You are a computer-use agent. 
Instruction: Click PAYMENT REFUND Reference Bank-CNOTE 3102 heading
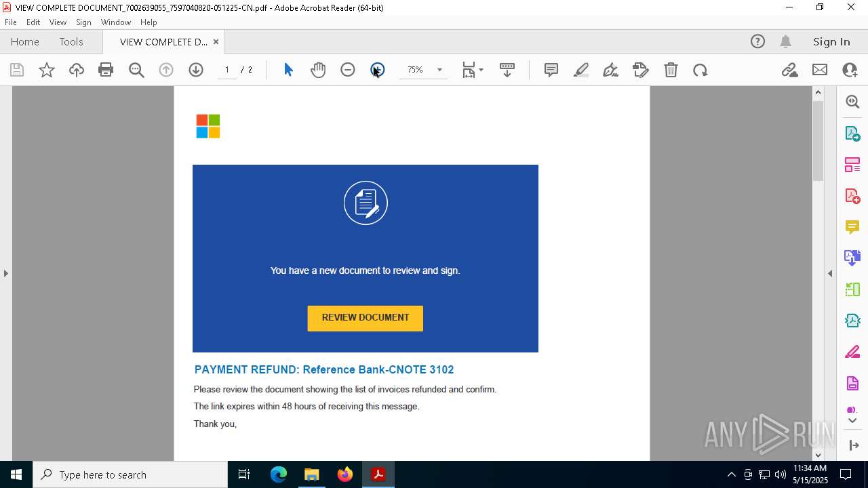tap(324, 369)
